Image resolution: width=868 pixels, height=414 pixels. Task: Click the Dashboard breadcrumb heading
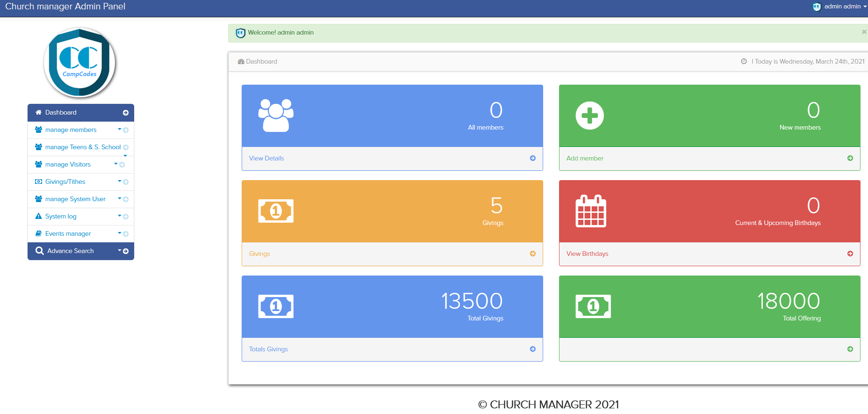[x=258, y=61]
